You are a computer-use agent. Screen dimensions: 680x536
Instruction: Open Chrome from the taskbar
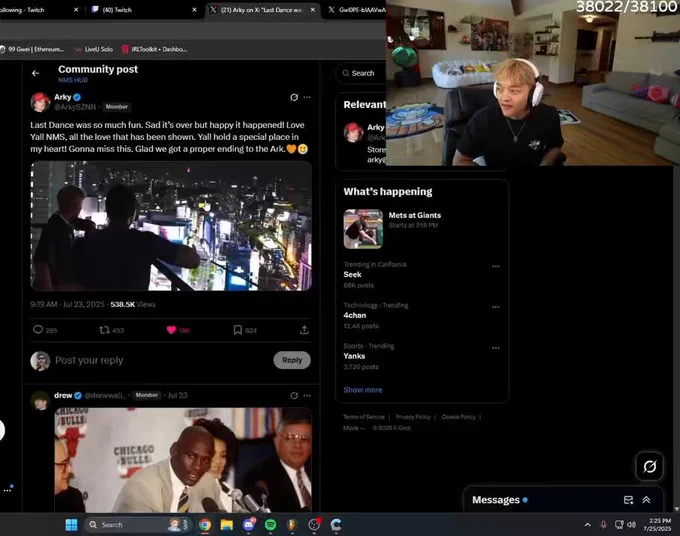pos(205,525)
